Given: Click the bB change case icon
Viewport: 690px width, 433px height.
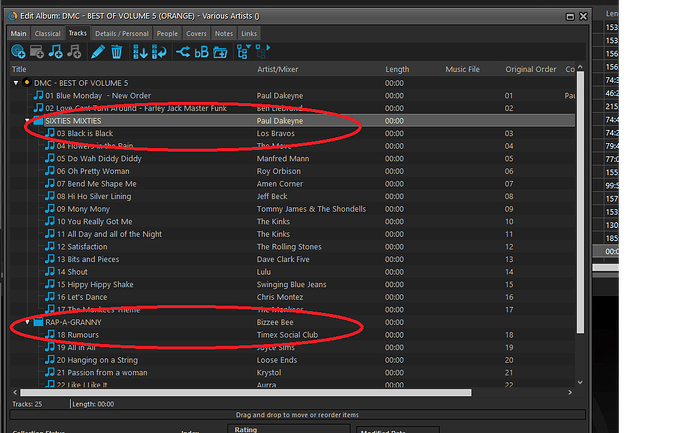Looking at the screenshot, I should pyautogui.click(x=202, y=52).
